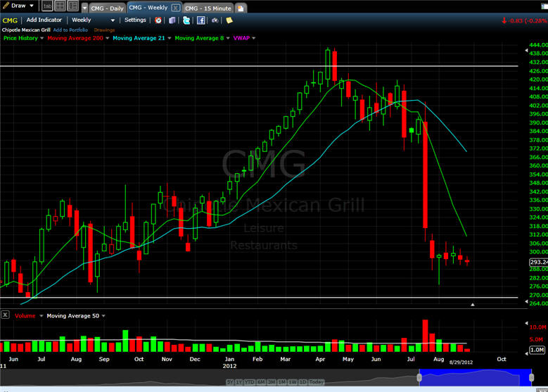548x392 pixels.
Task: Click the Add Indicator button
Action: [44, 20]
